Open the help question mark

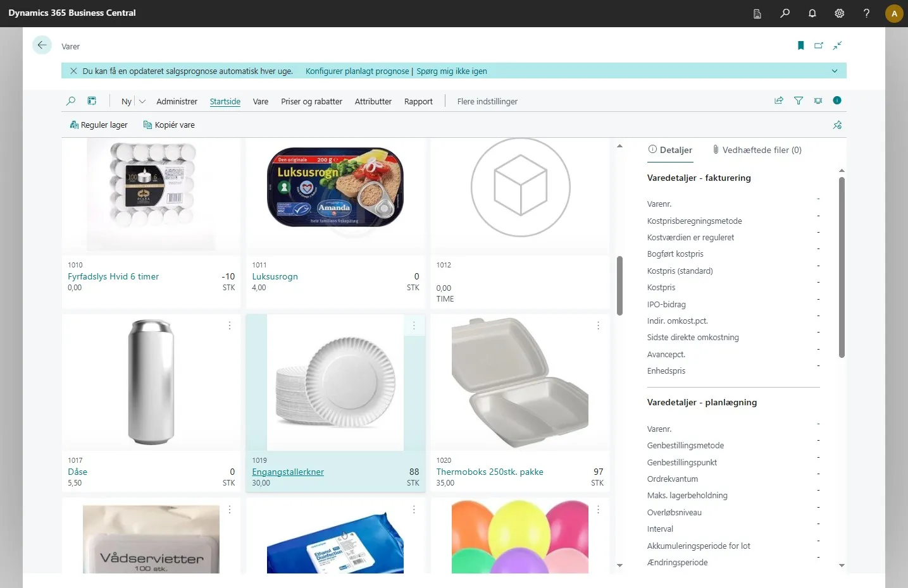click(866, 13)
